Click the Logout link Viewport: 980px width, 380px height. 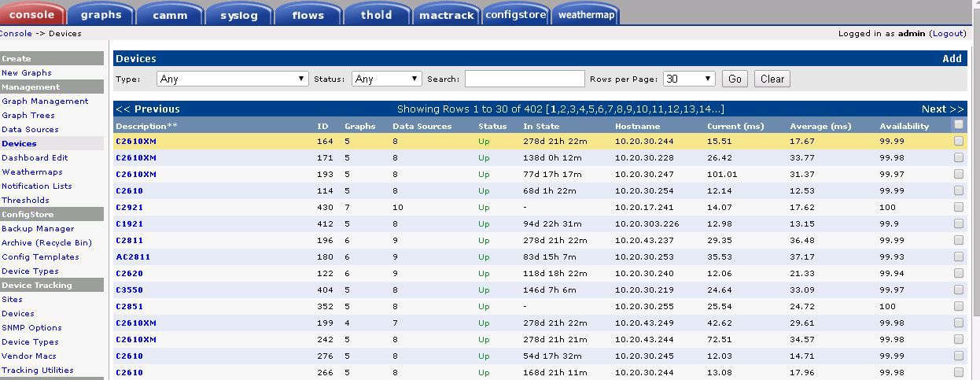click(947, 34)
